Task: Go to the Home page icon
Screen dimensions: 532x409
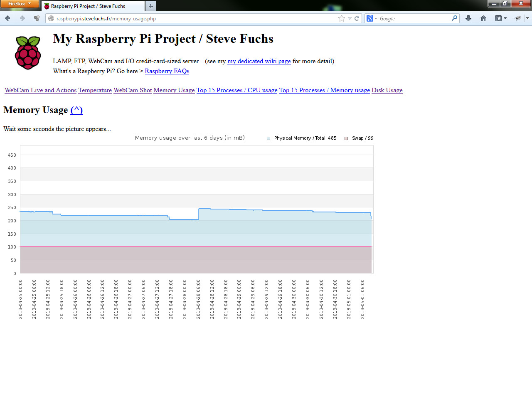Action: (x=483, y=18)
